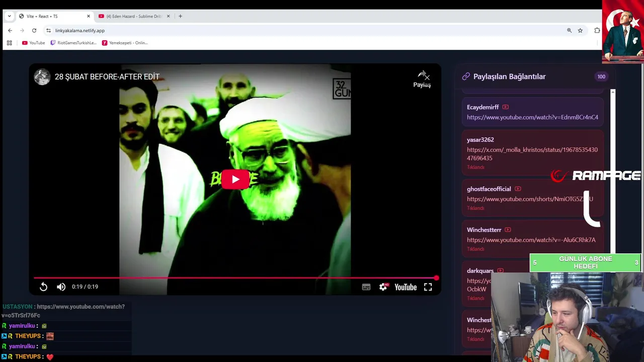644x362 pixels.
Task: Click video title 28 ŞUBAT BEFORE-AFTER EDİT
Action: pyautogui.click(x=107, y=77)
